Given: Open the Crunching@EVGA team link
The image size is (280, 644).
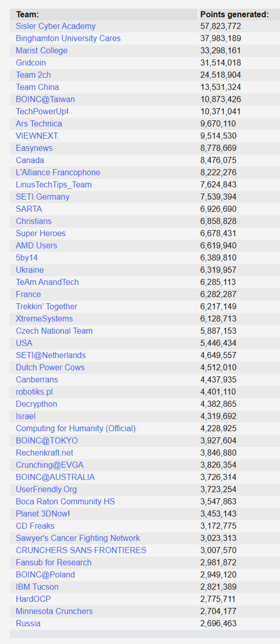Looking at the screenshot, I should [50, 465].
